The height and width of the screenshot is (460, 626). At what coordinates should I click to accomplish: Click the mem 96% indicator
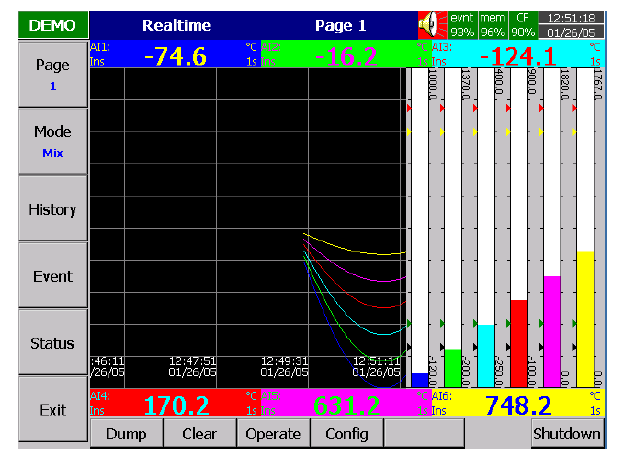click(493, 25)
